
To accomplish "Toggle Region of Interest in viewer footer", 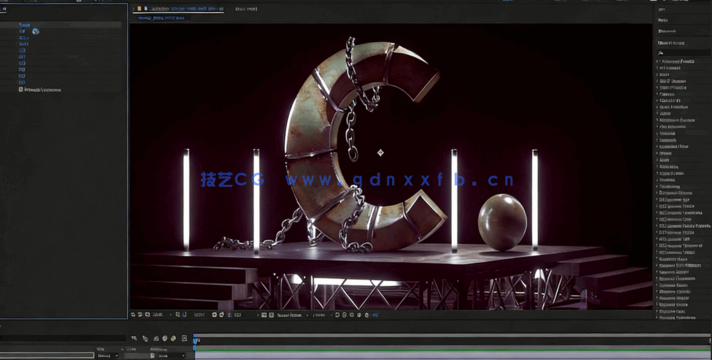I will pyautogui.click(x=264, y=315).
